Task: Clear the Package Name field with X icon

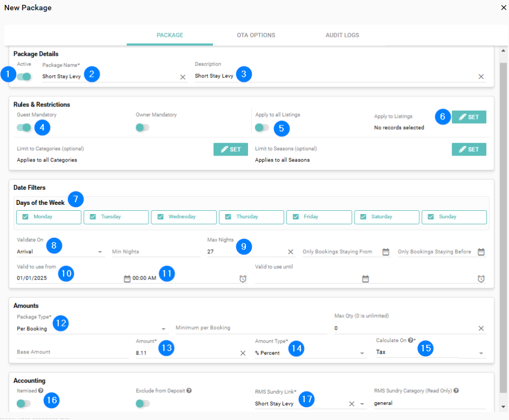Action: (183, 77)
